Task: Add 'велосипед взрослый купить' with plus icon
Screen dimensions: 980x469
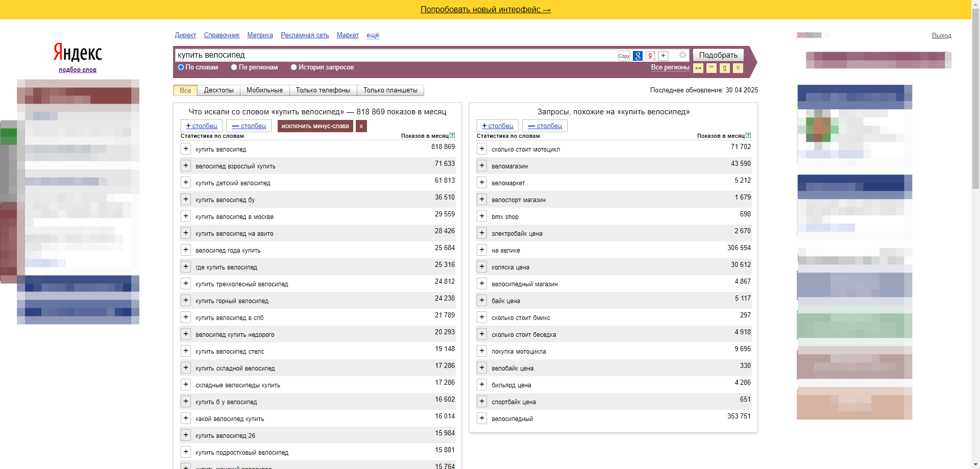Action: coord(186,166)
